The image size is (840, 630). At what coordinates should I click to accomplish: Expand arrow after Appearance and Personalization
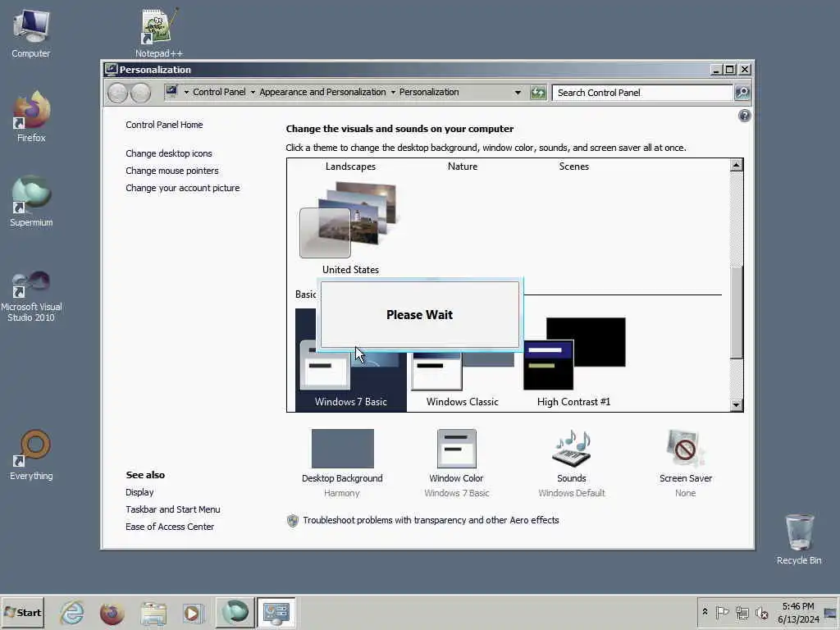pos(393,92)
